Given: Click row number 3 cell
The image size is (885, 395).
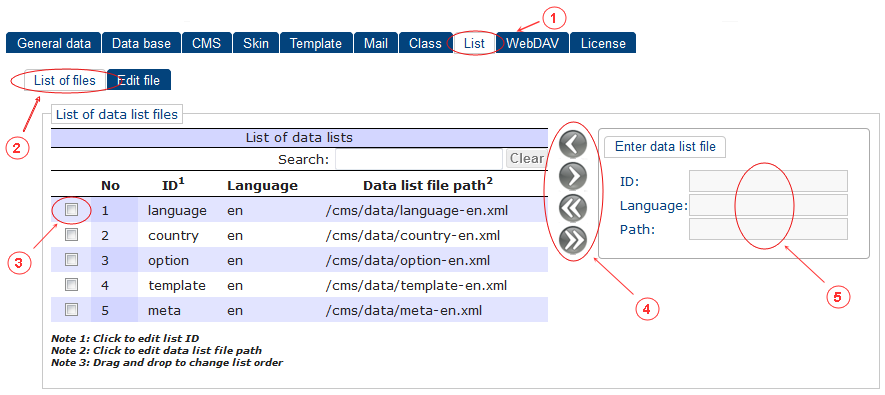Looking at the screenshot, I should pos(115,260).
